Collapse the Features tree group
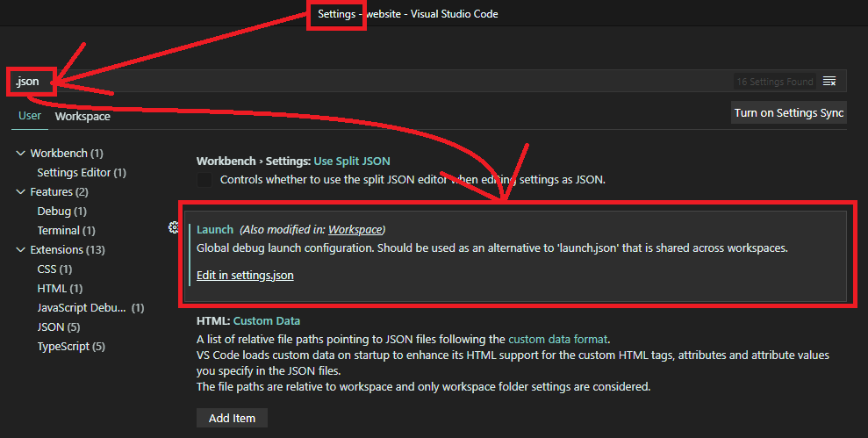868x438 pixels. pos(20,191)
